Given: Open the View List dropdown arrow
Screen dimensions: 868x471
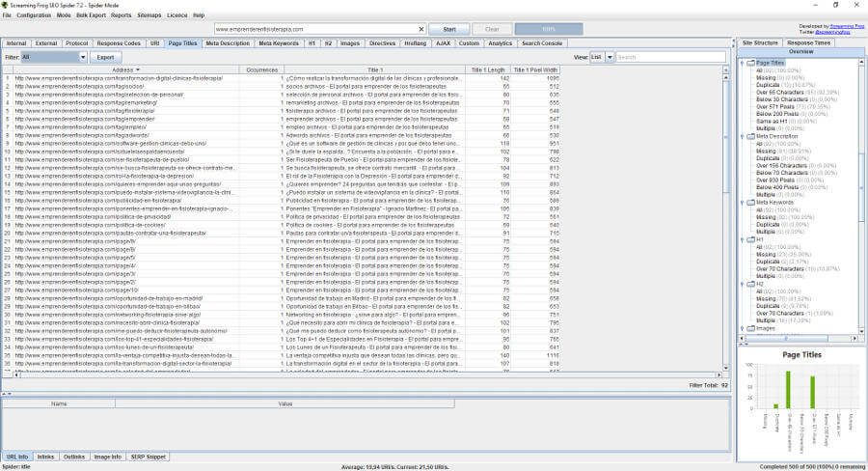Looking at the screenshot, I should tap(610, 57).
